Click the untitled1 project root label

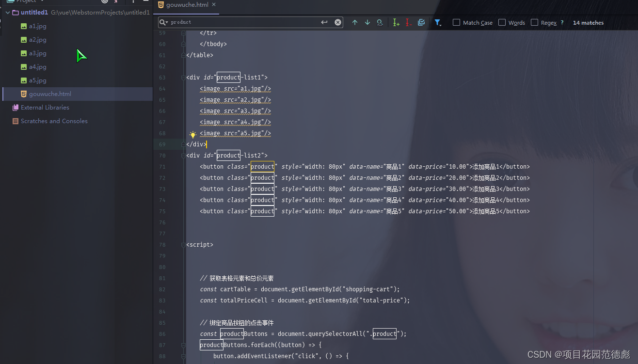coord(34,13)
